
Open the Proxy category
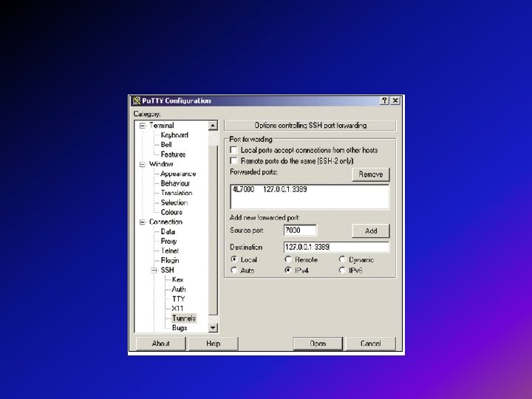coord(168,241)
